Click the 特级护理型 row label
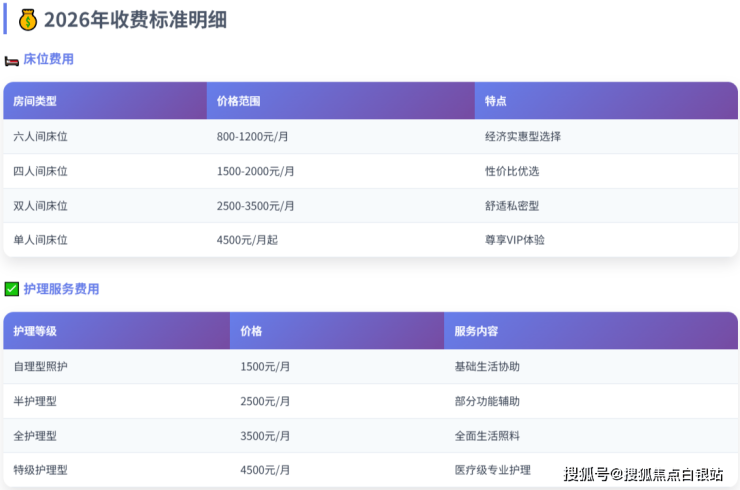Screen dimensions: 740x490 coord(41,470)
